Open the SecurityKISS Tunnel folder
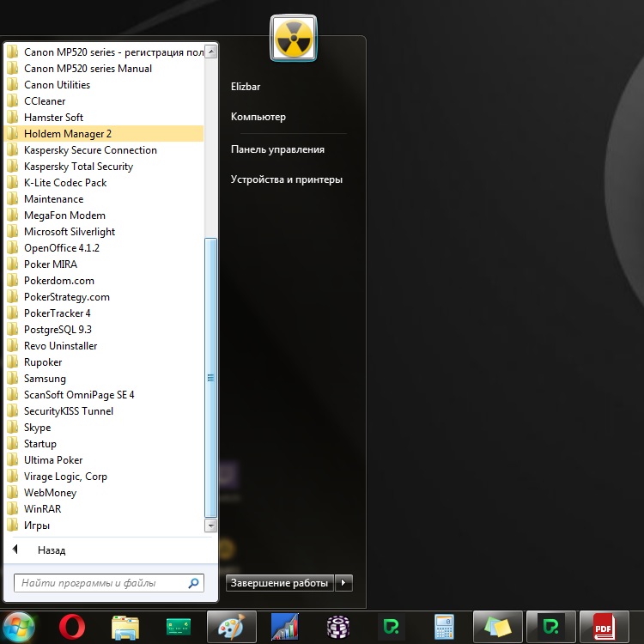The height and width of the screenshot is (644, 644). (104, 411)
